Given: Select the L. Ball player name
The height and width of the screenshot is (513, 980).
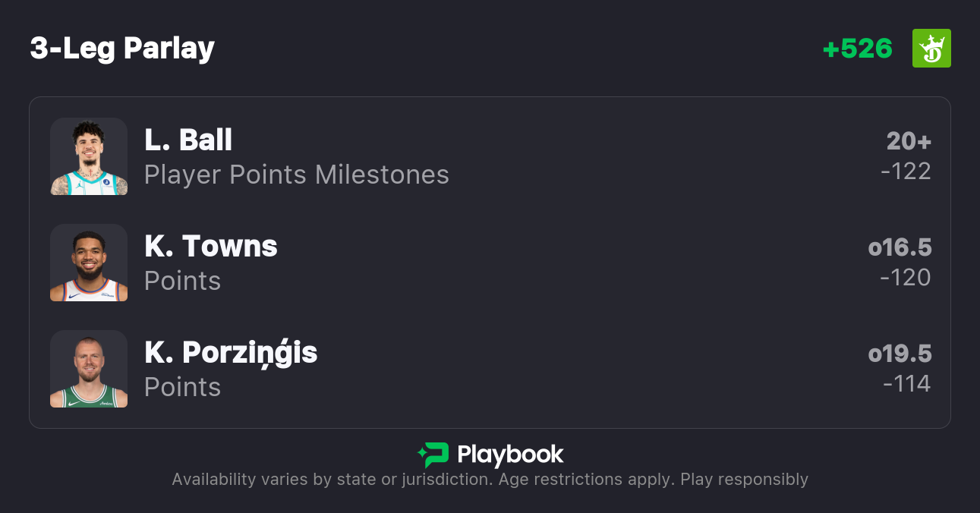Looking at the screenshot, I should pos(188,140).
